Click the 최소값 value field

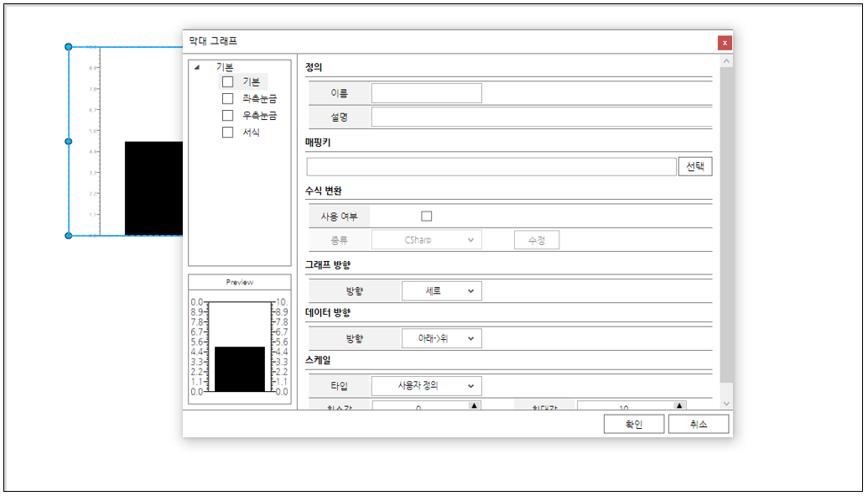[421, 405]
